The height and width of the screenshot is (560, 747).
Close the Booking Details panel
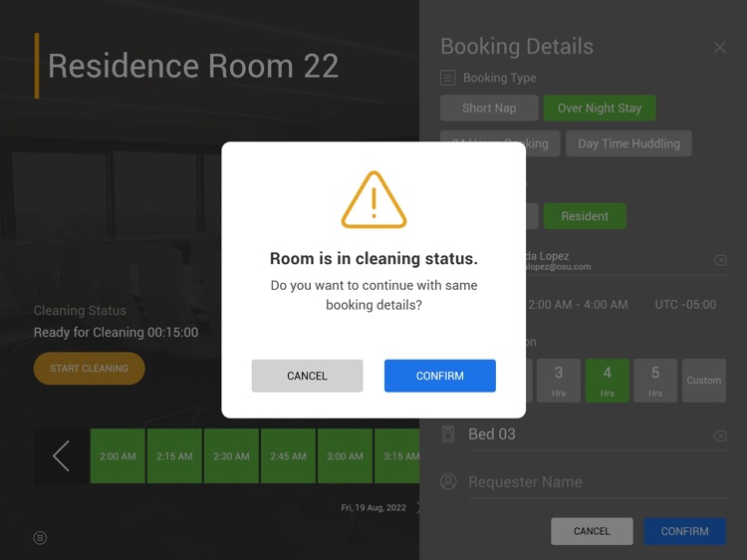(720, 47)
